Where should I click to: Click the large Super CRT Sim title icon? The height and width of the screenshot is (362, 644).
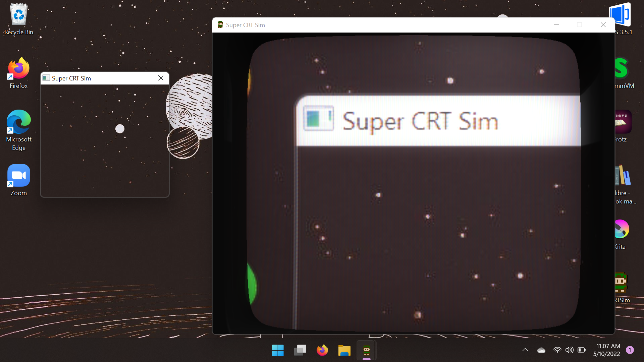pyautogui.click(x=220, y=25)
